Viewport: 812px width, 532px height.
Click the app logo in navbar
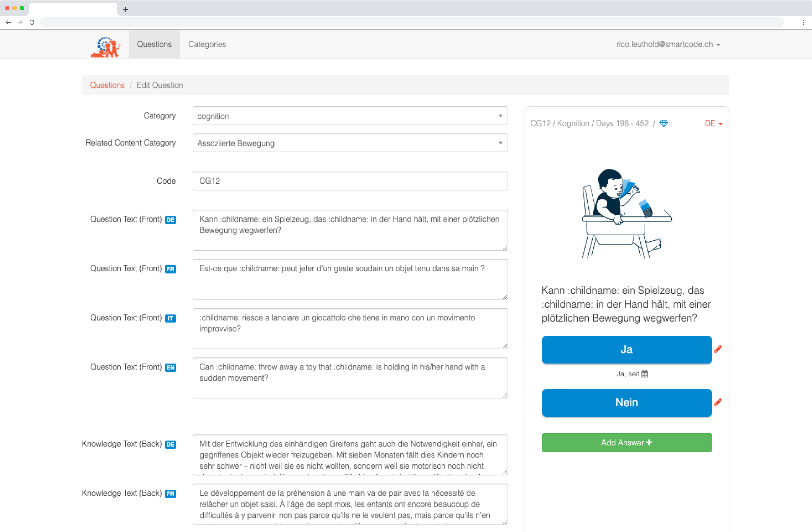pos(105,46)
